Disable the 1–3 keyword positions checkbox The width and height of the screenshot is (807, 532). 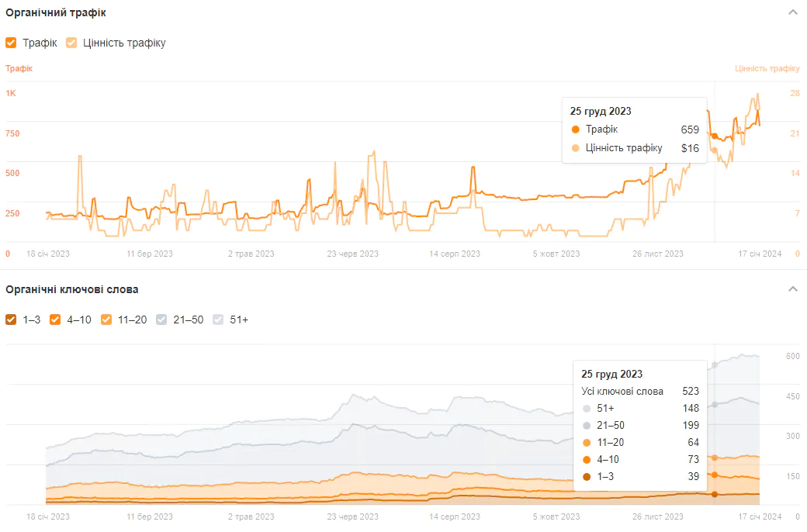coord(11,320)
